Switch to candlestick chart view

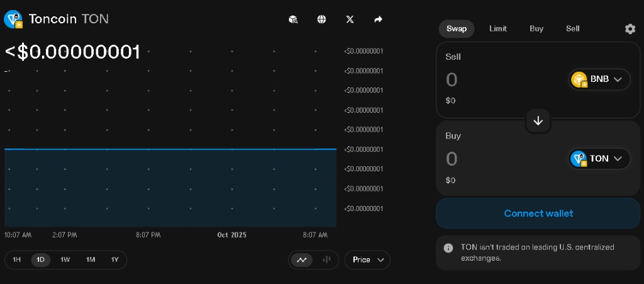[x=326, y=259]
